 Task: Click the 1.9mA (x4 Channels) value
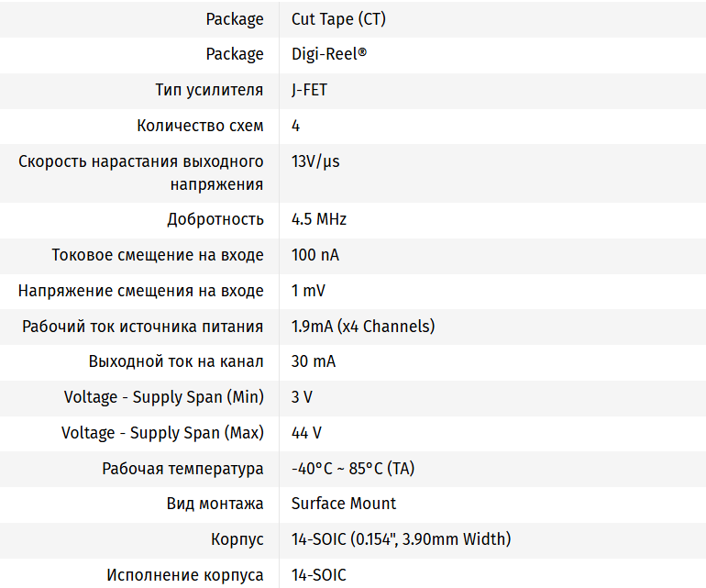coord(363,327)
